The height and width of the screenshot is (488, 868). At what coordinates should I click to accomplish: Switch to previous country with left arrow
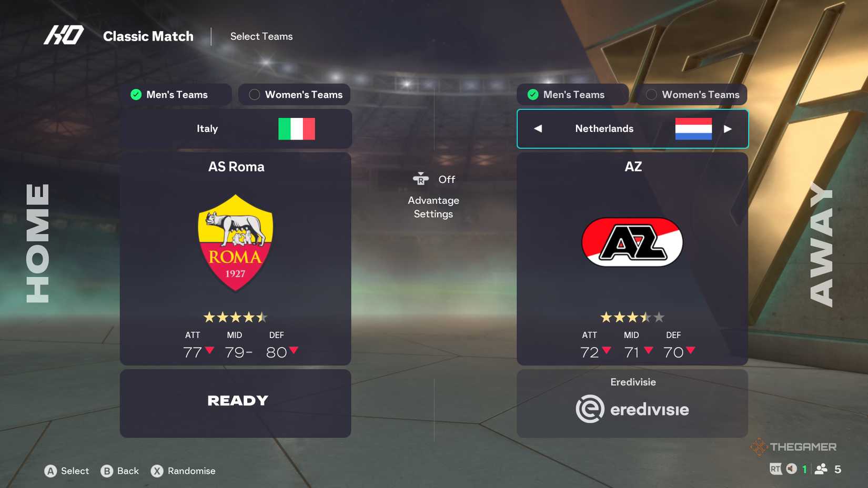tap(538, 129)
